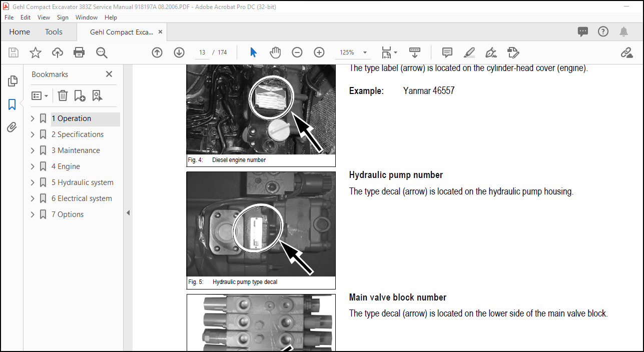Switch to the Home tab
Viewport: 644px width, 352px height.
click(x=20, y=32)
